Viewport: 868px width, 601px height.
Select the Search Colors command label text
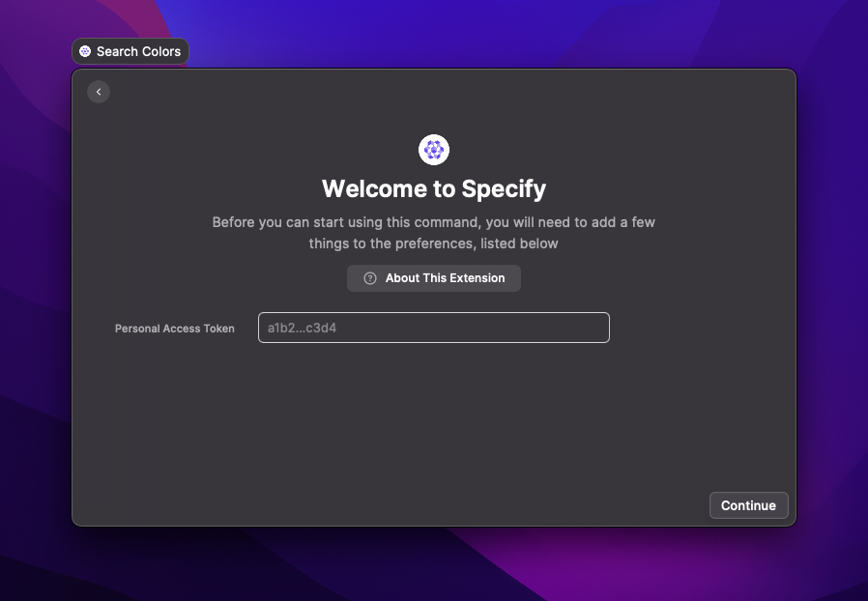[x=138, y=51]
